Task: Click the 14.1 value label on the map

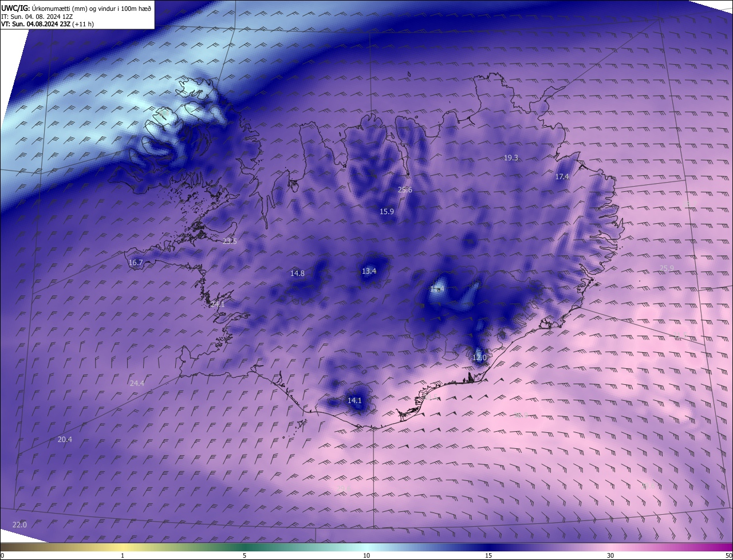Action: tap(354, 401)
